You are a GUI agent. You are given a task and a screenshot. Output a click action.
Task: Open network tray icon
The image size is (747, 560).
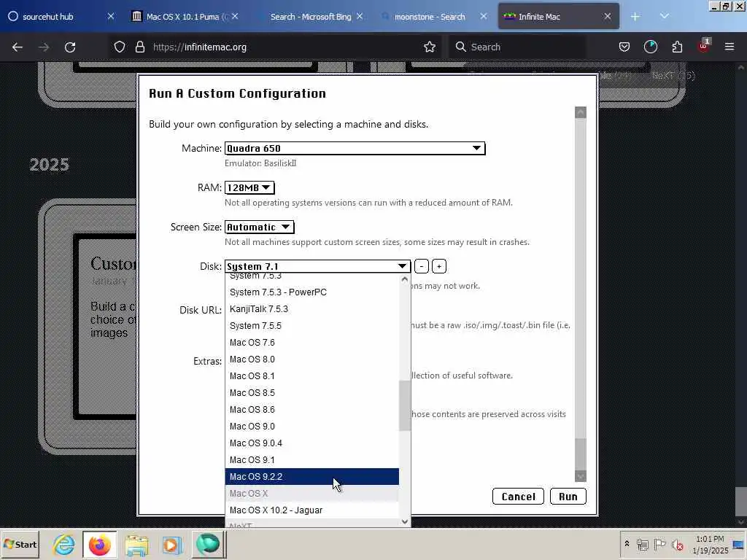(642, 544)
